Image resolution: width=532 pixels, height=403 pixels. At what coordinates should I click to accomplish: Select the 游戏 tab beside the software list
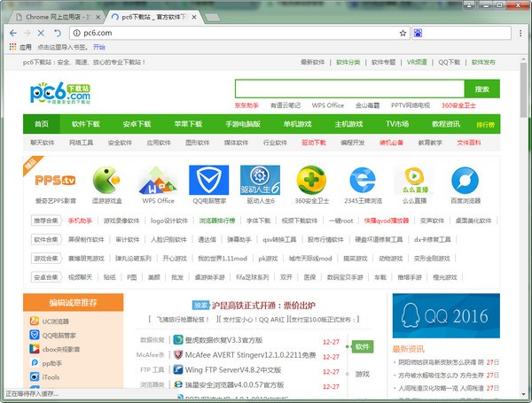tap(363, 374)
